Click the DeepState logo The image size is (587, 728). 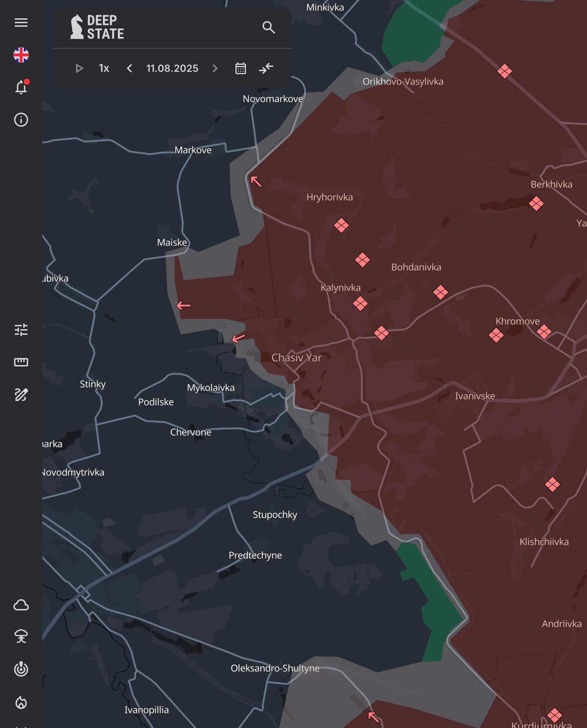pyautogui.click(x=97, y=27)
